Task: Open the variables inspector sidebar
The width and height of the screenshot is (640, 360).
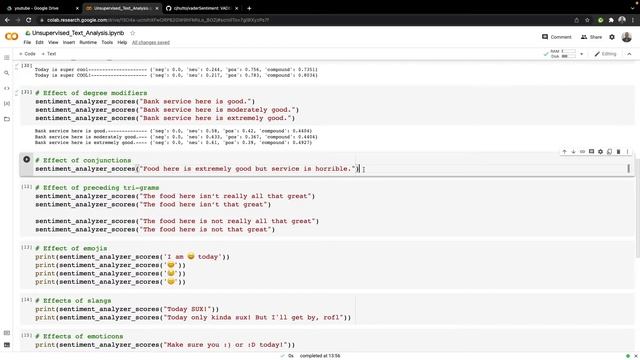Action: 7,104
